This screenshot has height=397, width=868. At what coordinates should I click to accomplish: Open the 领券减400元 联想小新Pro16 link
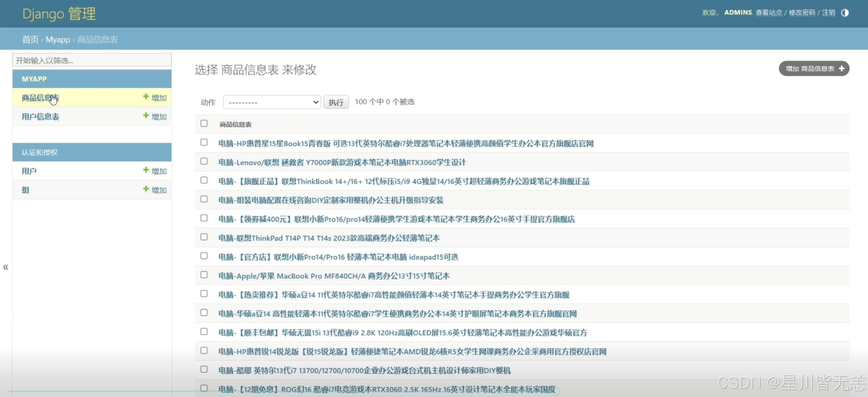coord(397,219)
